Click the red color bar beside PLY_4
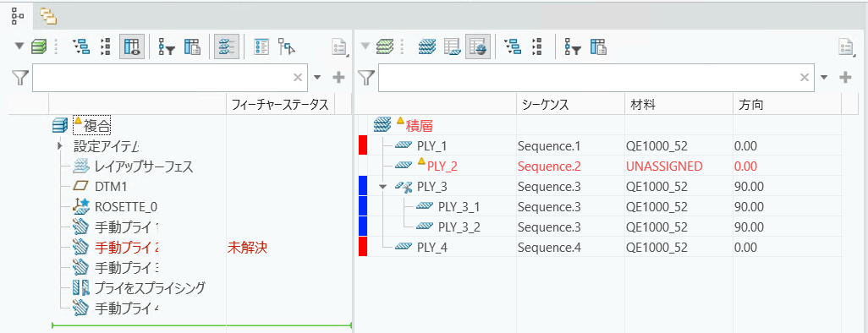The width and height of the screenshot is (868, 333). point(363,247)
